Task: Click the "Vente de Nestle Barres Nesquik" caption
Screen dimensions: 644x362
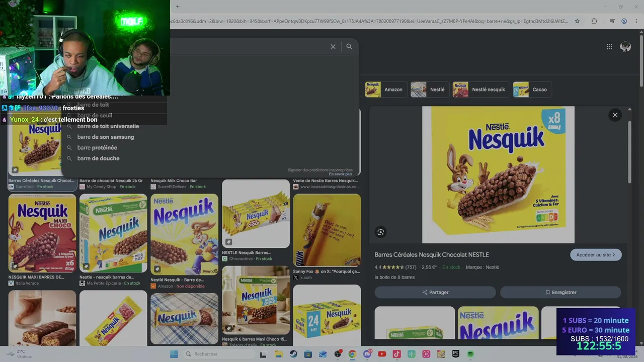Action: tap(325, 180)
